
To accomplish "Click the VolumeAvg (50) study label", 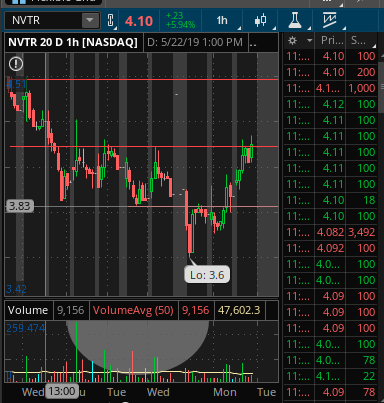I will (133, 310).
